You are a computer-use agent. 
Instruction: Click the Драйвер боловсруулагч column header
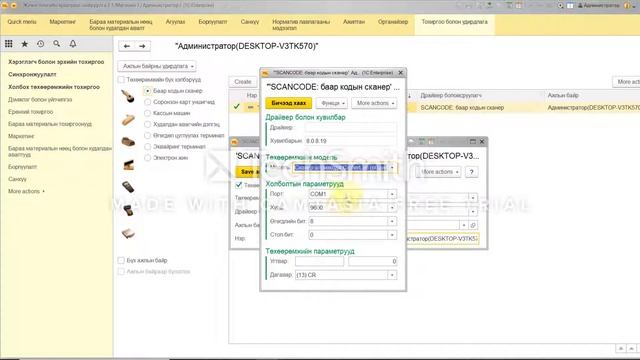tap(451, 95)
